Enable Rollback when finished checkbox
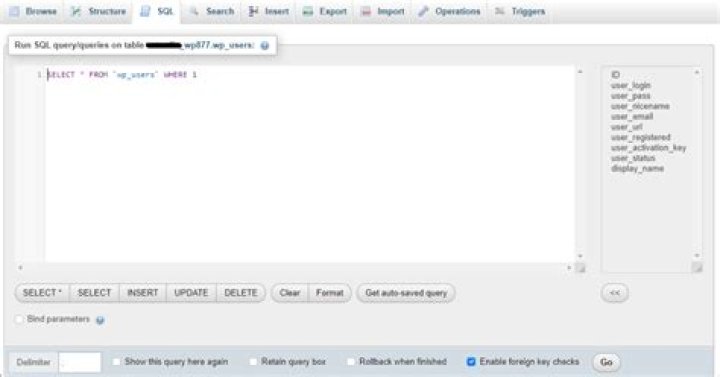The image size is (720, 377). (350, 362)
